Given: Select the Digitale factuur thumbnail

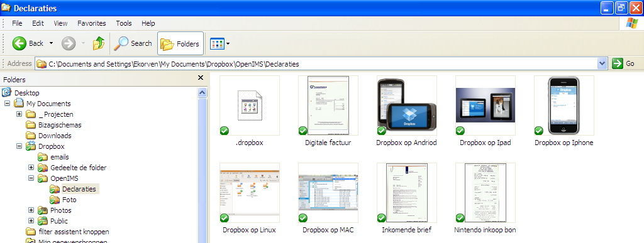Looking at the screenshot, I should 328,105.
